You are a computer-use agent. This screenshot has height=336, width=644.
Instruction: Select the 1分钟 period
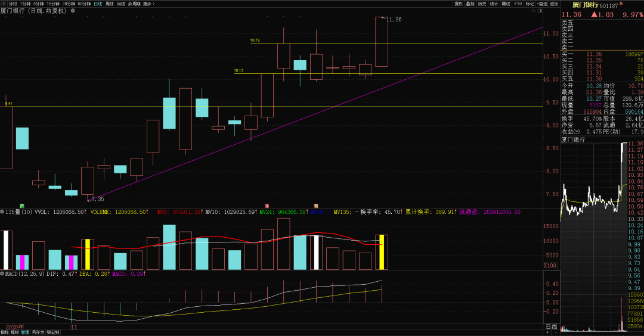click(x=26, y=4)
